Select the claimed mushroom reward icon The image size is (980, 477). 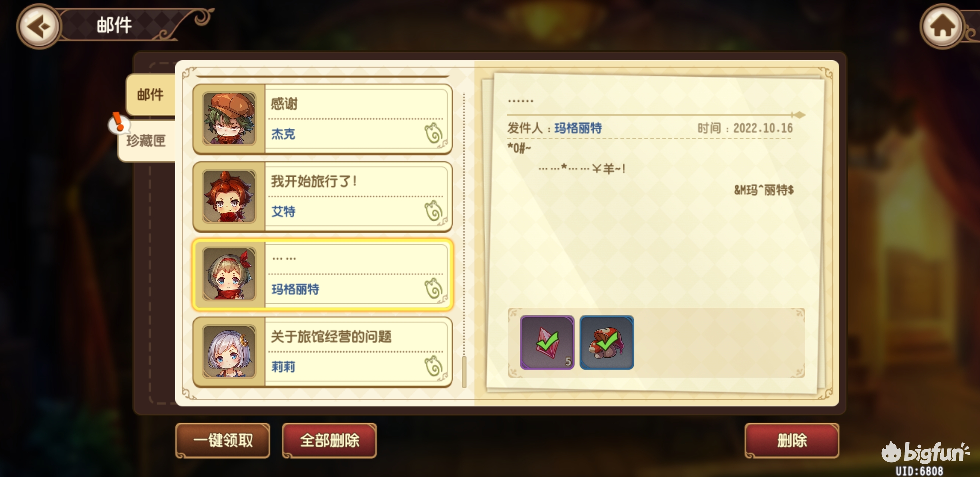(607, 342)
